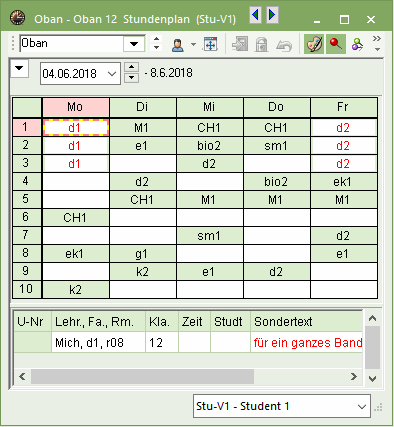The height and width of the screenshot is (427, 394).
Task: Select k2 lesson Monday period 10
Action: (x=76, y=290)
